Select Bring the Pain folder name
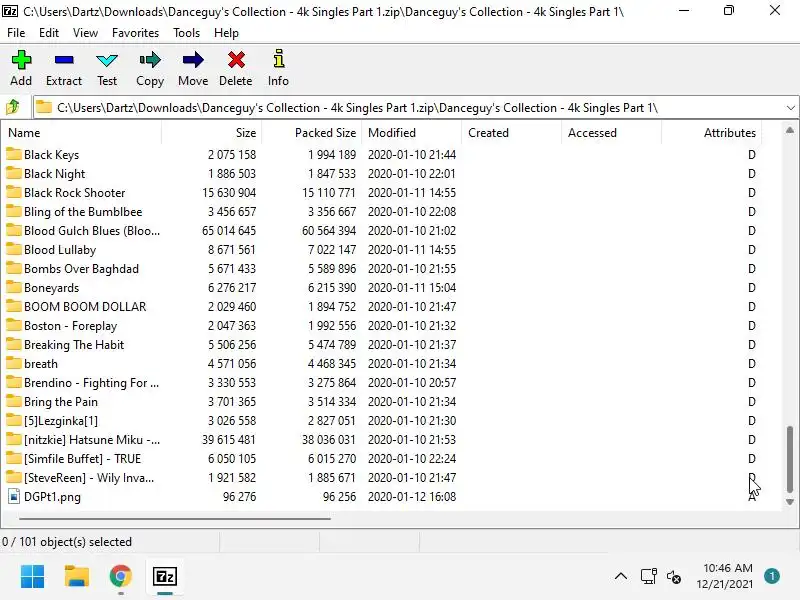800x600 pixels. pyautogui.click(x=61, y=402)
